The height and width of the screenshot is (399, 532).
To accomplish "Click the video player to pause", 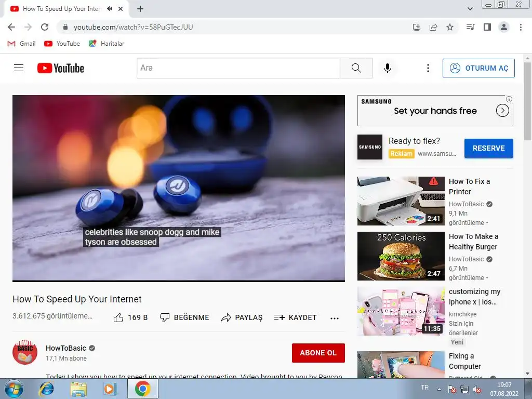I will pyautogui.click(x=179, y=188).
